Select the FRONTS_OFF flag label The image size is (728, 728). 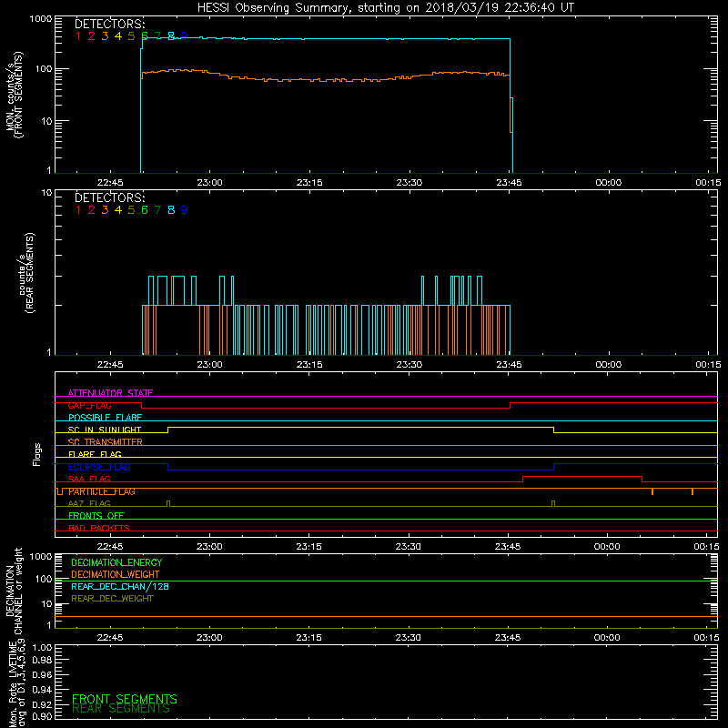[x=96, y=515]
